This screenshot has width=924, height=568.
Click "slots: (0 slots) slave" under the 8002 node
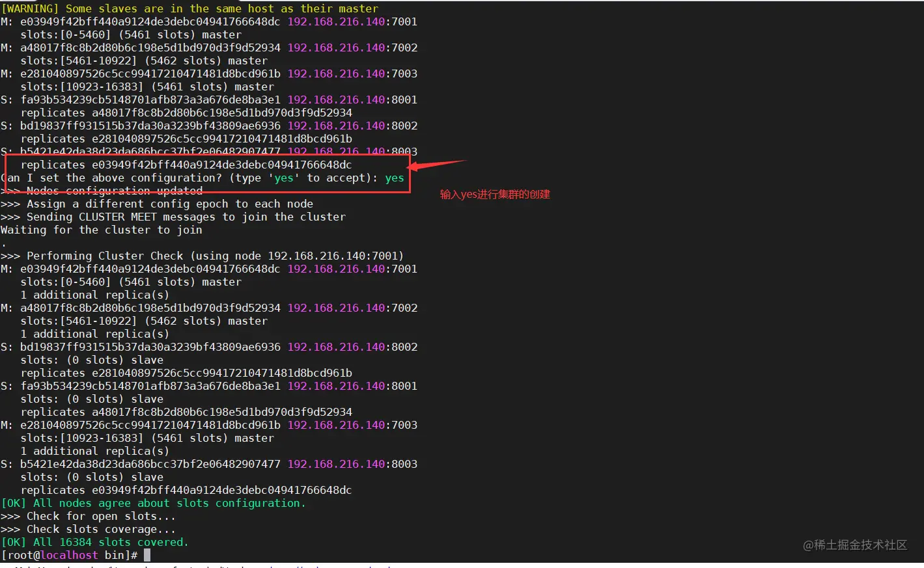pos(92,360)
